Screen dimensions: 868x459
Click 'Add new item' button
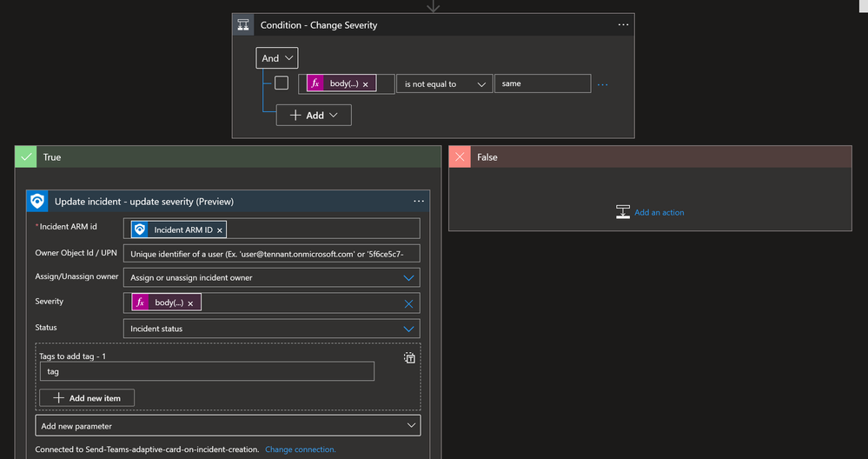coord(87,397)
